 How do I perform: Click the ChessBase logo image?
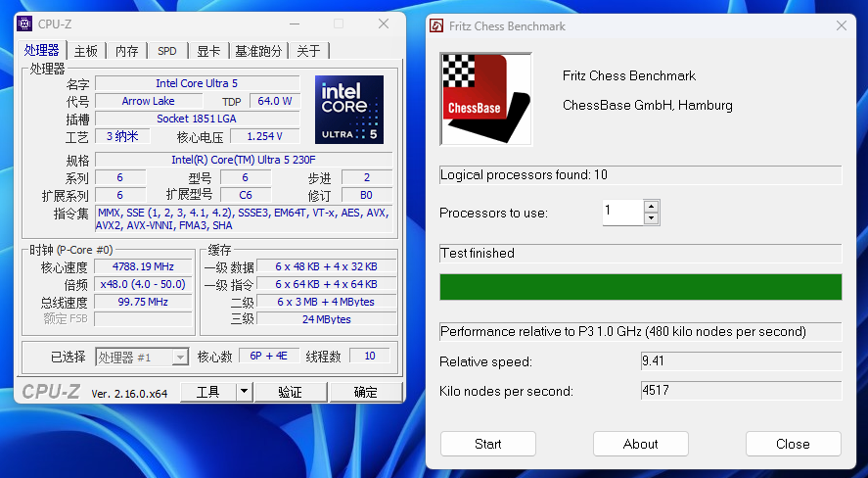click(485, 99)
